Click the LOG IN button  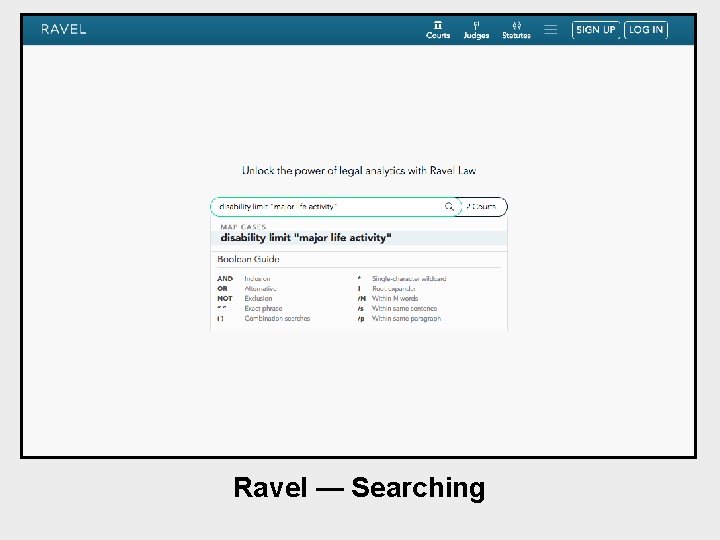(646, 30)
